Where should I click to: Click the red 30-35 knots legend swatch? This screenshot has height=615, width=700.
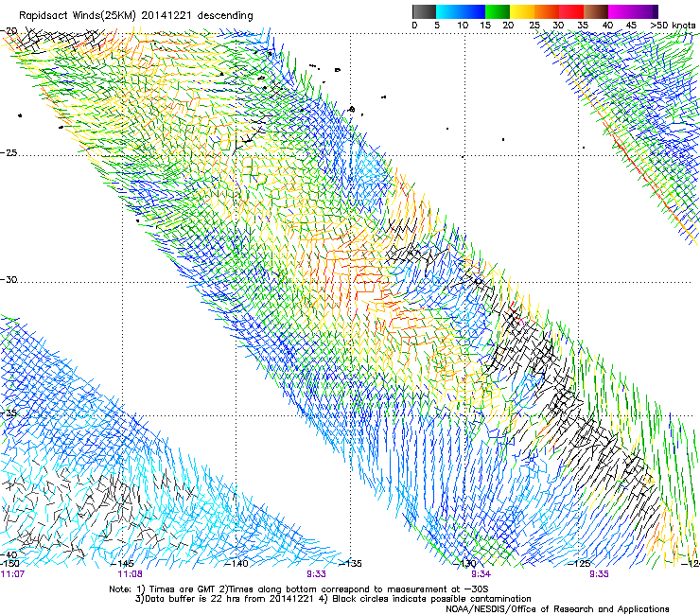point(571,11)
